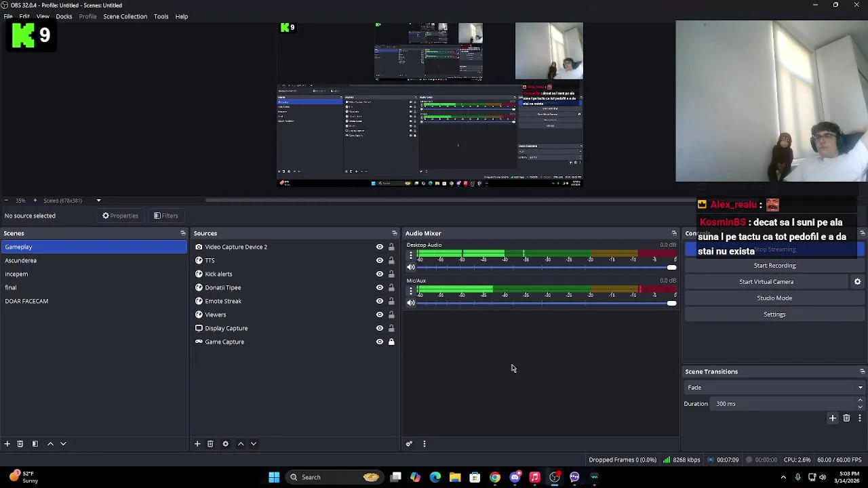Unlock the Game Capture source lock
This screenshot has height=488, width=868.
tap(391, 342)
